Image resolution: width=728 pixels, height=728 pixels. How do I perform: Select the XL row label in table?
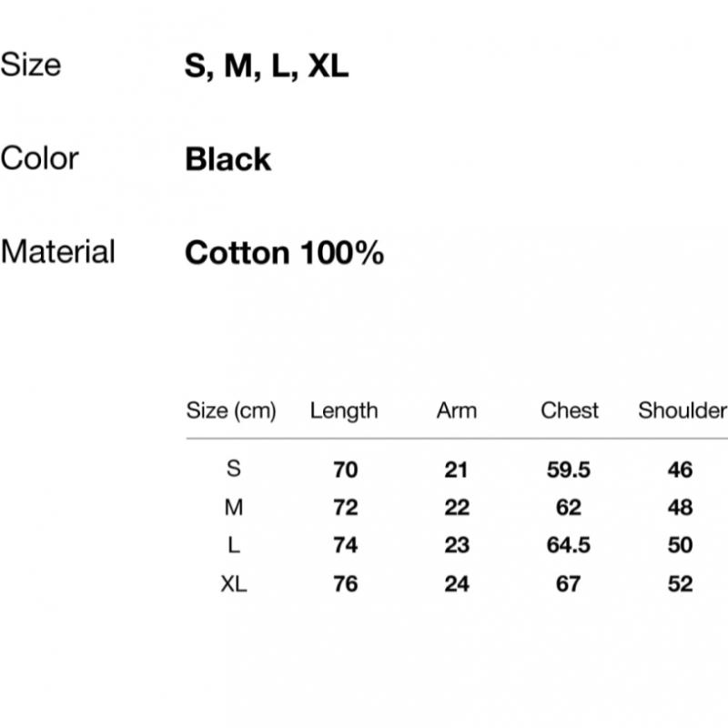pyautogui.click(x=234, y=583)
